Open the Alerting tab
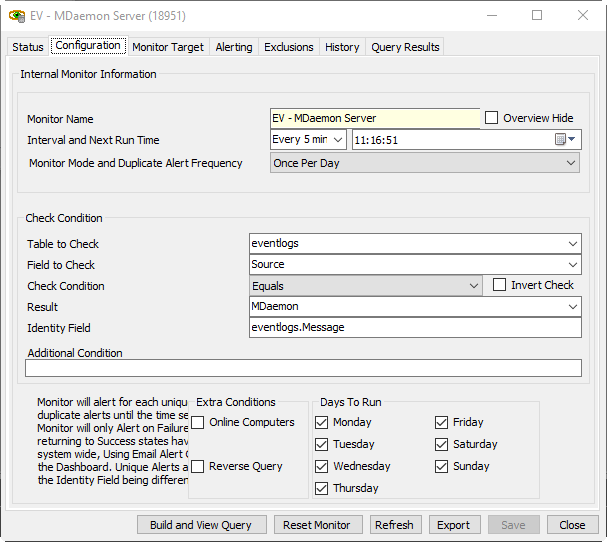The image size is (607, 542). coord(234,47)
